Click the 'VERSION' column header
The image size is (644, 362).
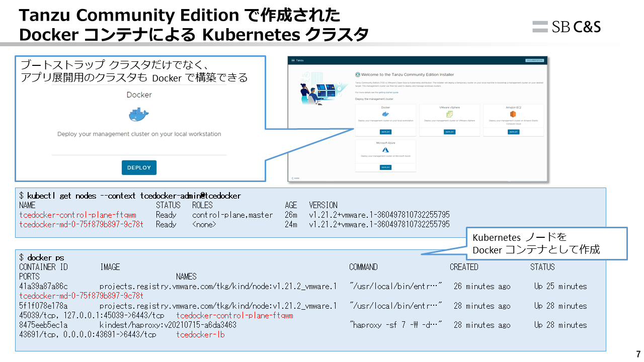pos(323,205)
